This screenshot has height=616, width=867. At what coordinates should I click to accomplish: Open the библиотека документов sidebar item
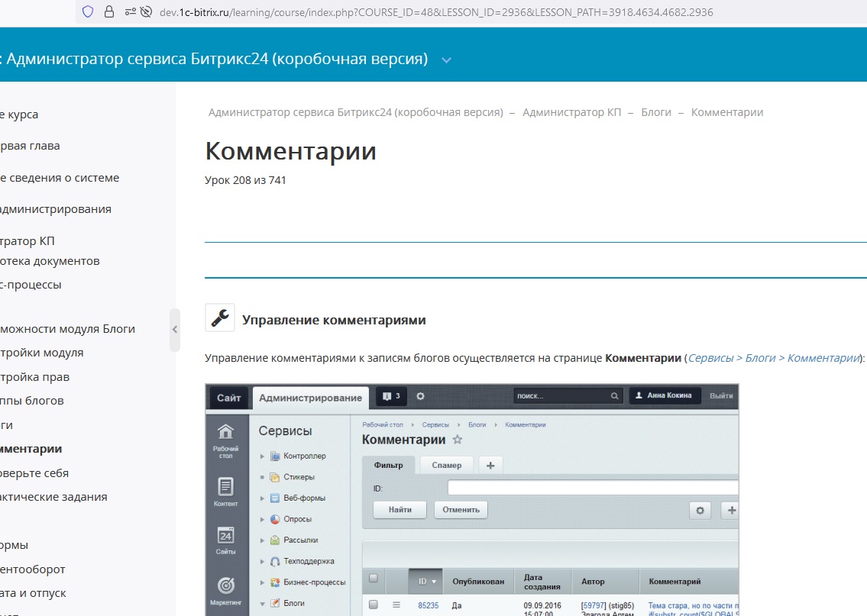[x=50, y=261]
